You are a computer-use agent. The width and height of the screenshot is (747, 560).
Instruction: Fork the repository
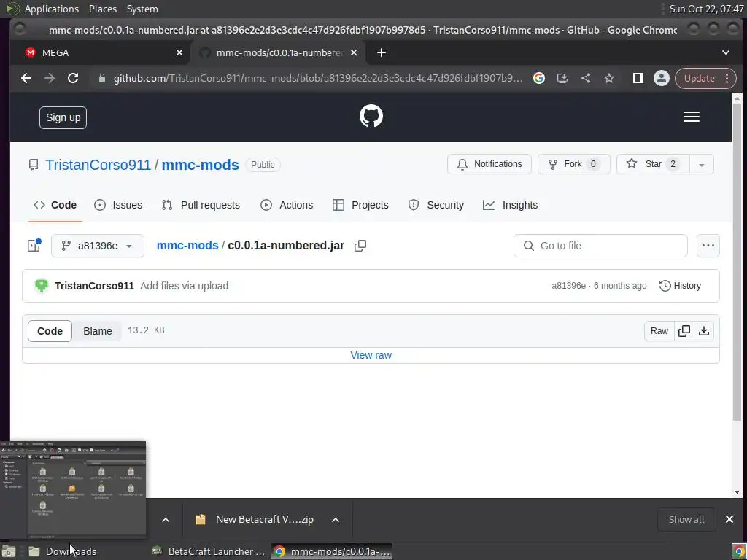click(573, 164)
